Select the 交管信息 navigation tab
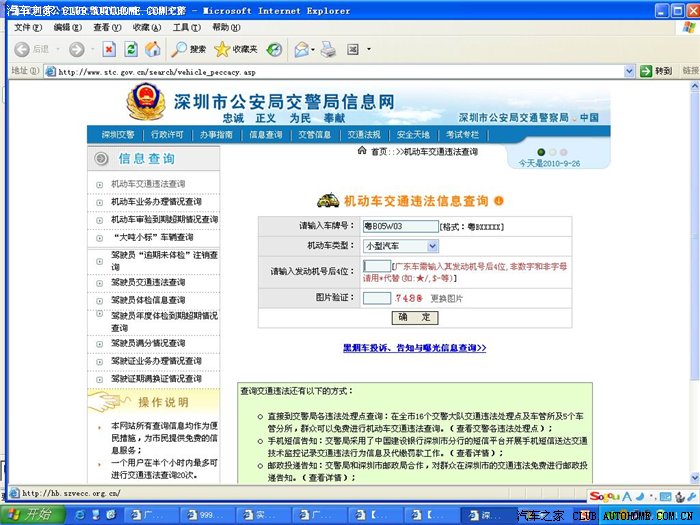Screen dimensions: 700x525 (x=314, y=134)
